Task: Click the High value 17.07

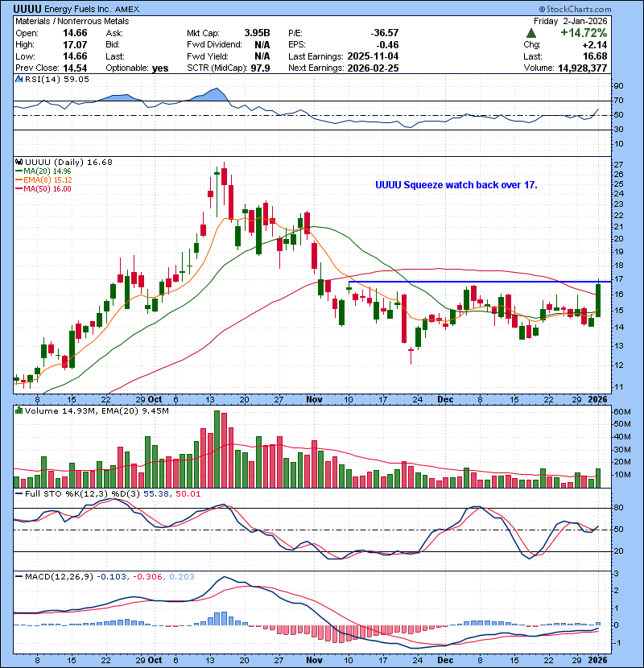Action: click(75, 45)
